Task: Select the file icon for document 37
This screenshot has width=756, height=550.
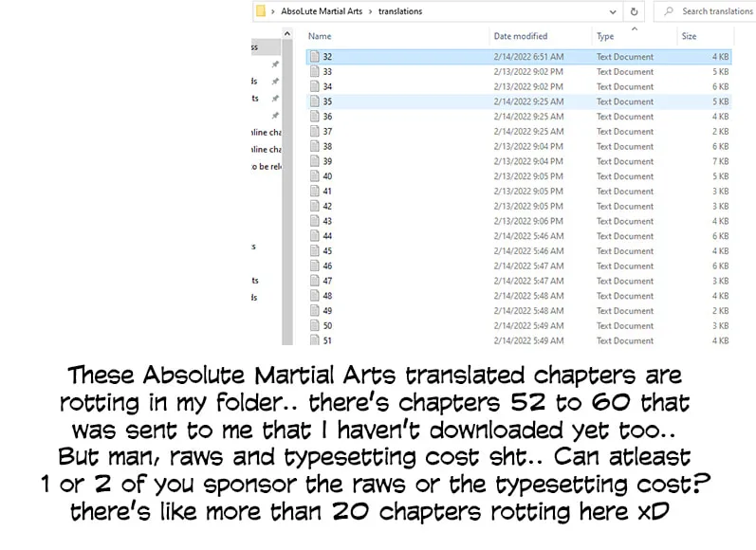Action: (x=315, y=131)
